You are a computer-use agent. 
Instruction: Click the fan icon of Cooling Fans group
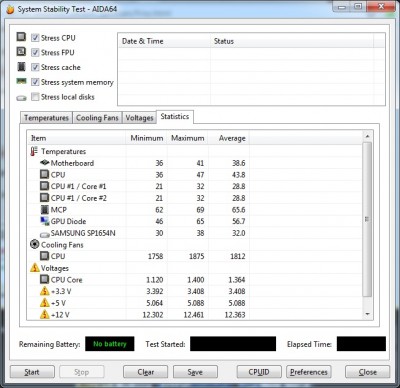click(34, 244)
